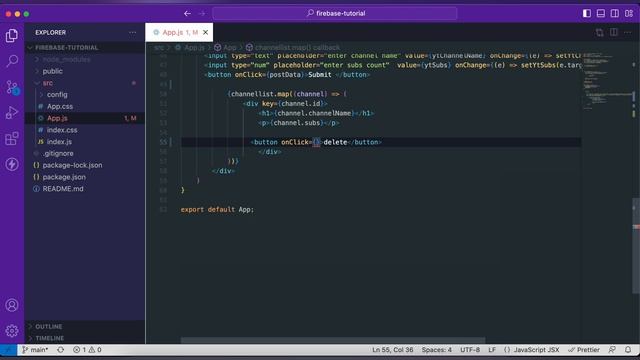Screen dimensions: 640x360
Task: Open the editor more actions ellipsis
Action: tap(628, 32)
